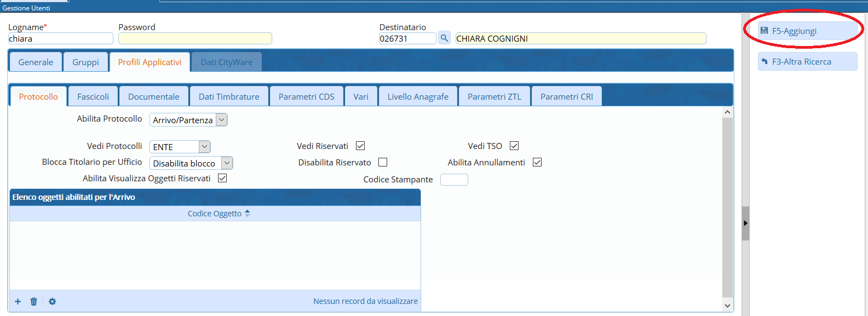Add a record with the plus icon
The width and height of the screenshot is (868, 316).
pos(18,301)
